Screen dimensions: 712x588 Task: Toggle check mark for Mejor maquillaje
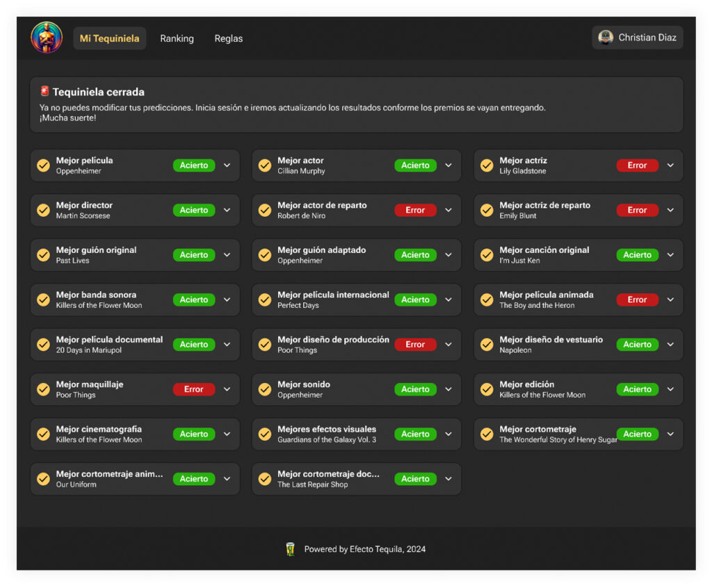point(43,389)
